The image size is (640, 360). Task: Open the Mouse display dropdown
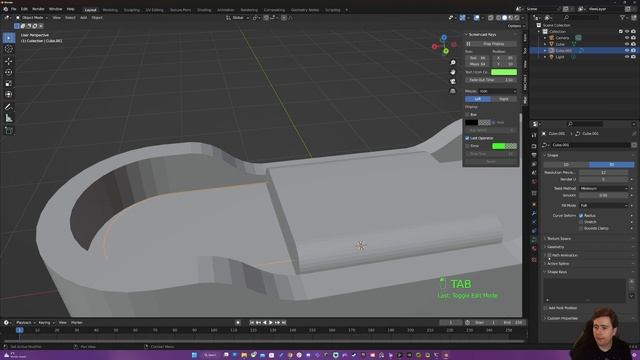(497, 91)
